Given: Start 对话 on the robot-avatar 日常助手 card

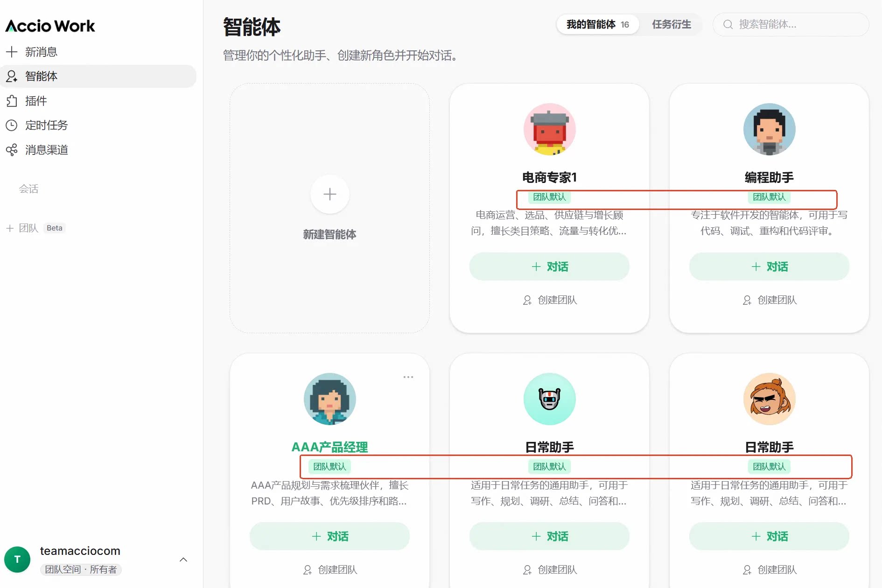Looking at the screenshot, I should click(x=550, y=536).
